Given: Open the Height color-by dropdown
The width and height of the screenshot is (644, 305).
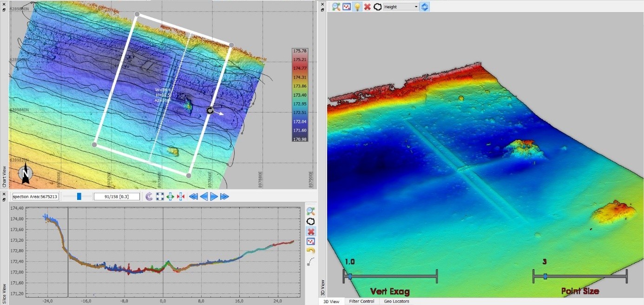Looking at the screenshot, I should 401,7.
